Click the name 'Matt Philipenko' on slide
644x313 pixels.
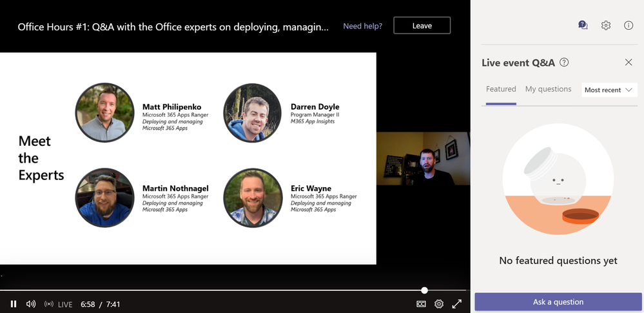[171, 107]
